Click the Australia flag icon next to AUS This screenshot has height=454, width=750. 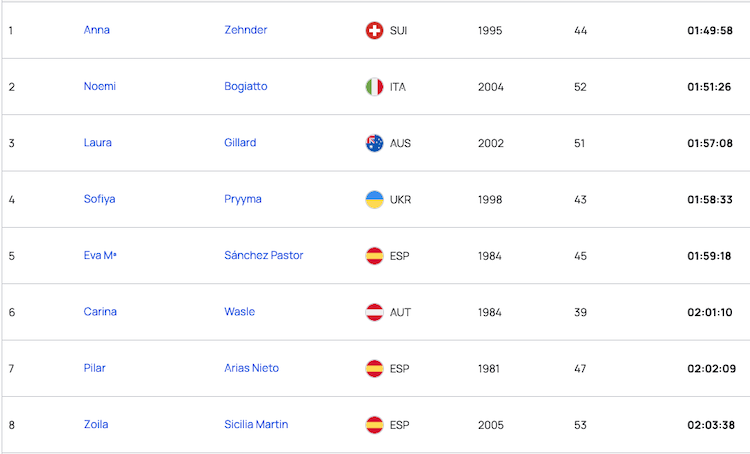tap(375, 143)
